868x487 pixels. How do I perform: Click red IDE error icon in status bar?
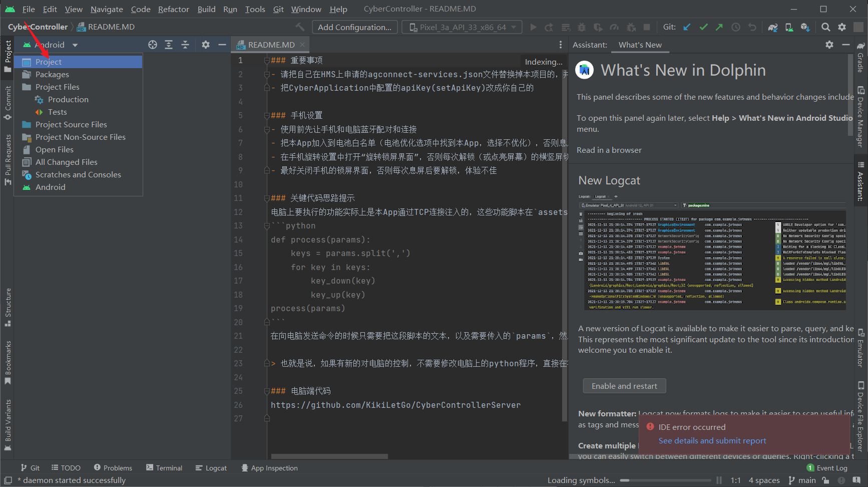tap(841, 480)
